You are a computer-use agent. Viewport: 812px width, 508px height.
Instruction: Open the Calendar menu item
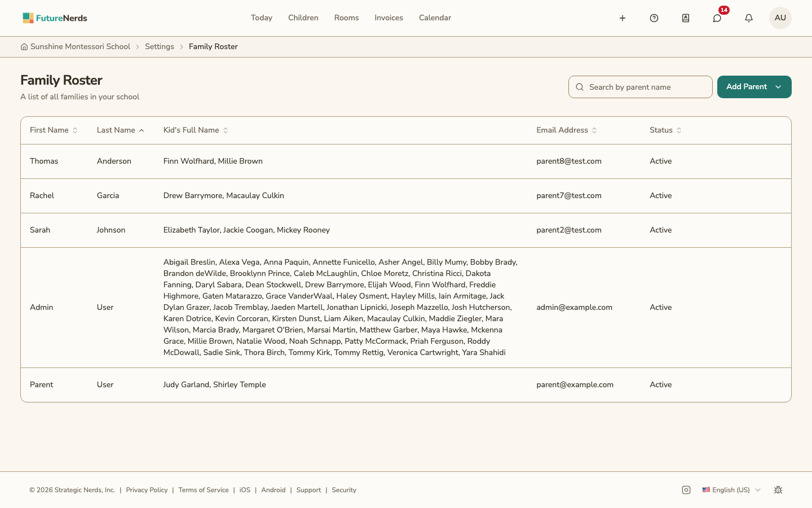[x=435, y=18]
